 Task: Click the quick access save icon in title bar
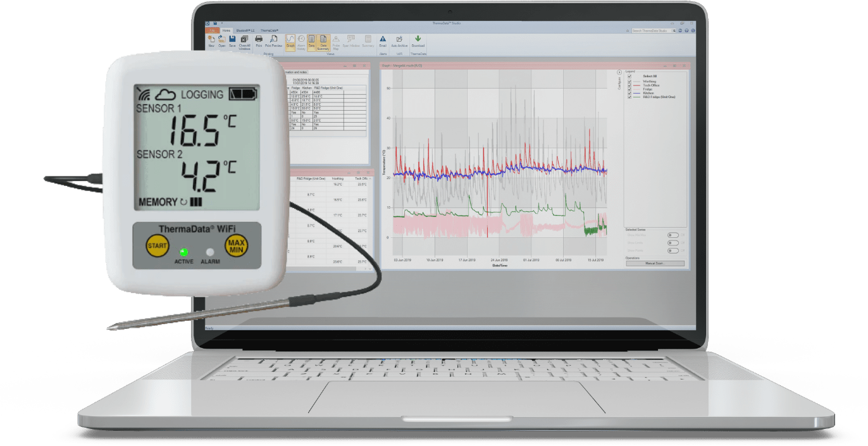point(215,23)
